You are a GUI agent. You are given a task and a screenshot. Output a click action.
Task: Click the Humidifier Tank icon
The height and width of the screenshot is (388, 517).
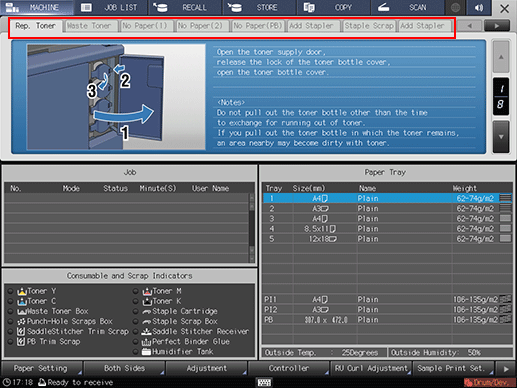pos(146,352)
